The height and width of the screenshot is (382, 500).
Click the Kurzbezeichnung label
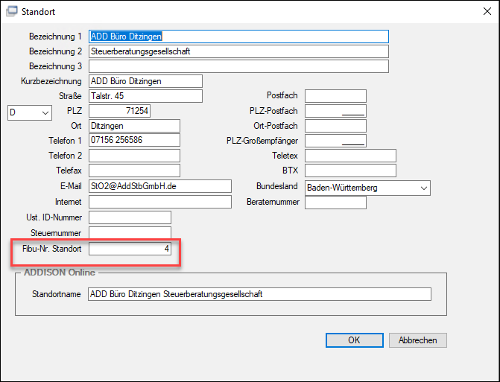(51, 81)
